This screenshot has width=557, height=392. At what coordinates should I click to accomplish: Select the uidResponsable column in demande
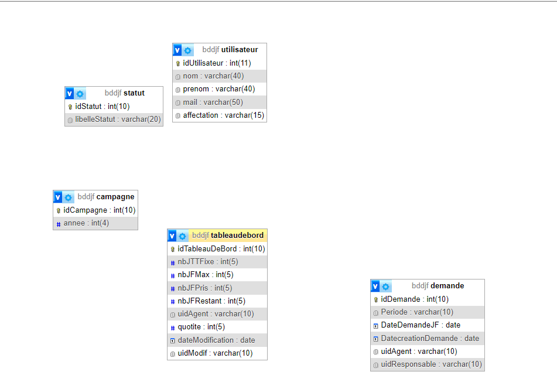(x=428, y=364)
